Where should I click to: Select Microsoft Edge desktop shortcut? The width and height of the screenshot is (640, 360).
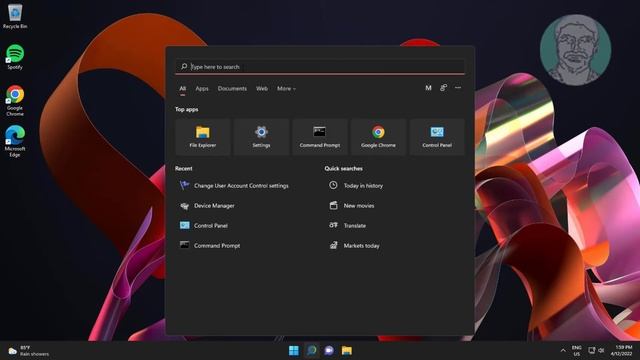click(15, 141)
